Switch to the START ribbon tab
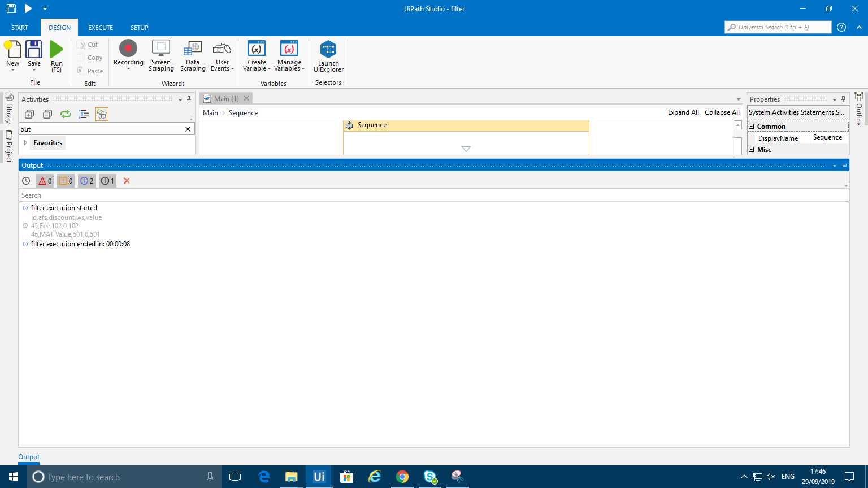 tap(20, 28)
